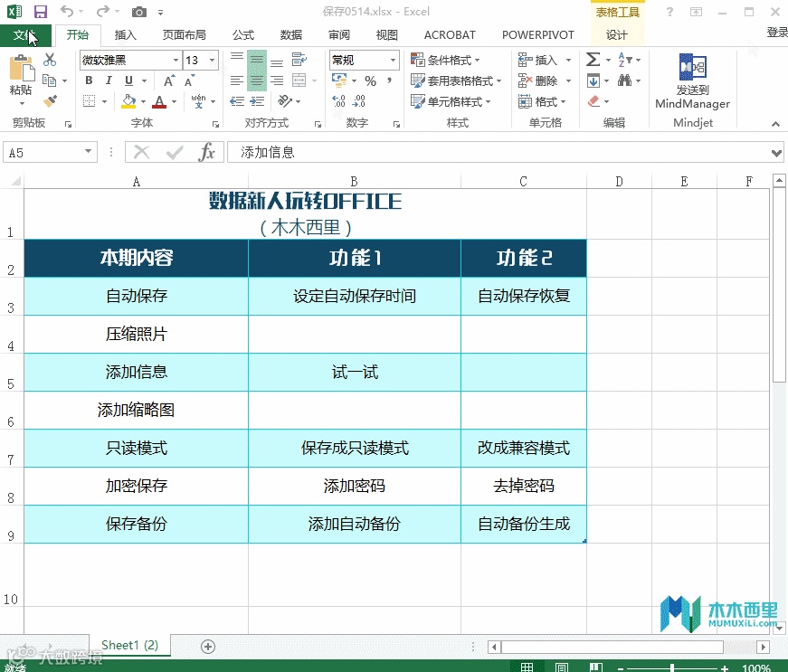Open the 设计 Design table tools tab

[617, 35]
